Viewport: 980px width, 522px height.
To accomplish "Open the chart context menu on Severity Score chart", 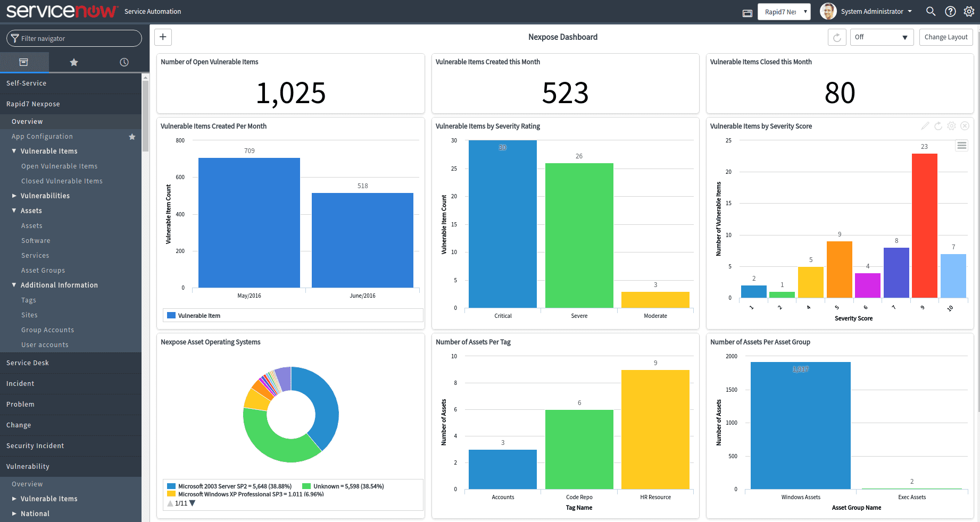I will pyautogui.click(x=961, y=145).
